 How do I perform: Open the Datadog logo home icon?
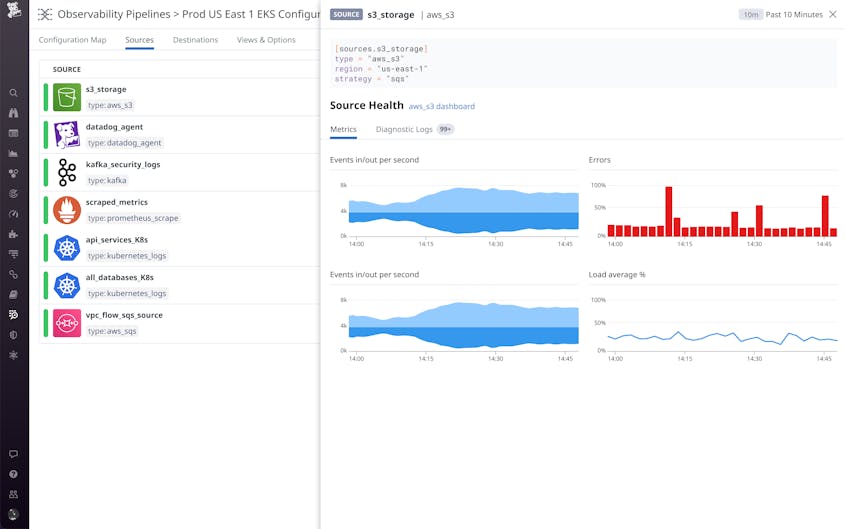click(x=14, y=10)
